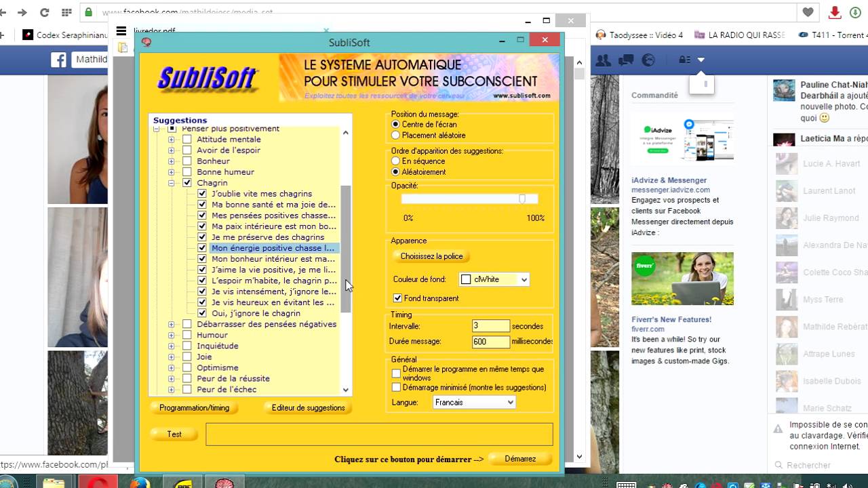Click the Test button
868x488 pixels.
pyautogui.click(x=174, y=434)
